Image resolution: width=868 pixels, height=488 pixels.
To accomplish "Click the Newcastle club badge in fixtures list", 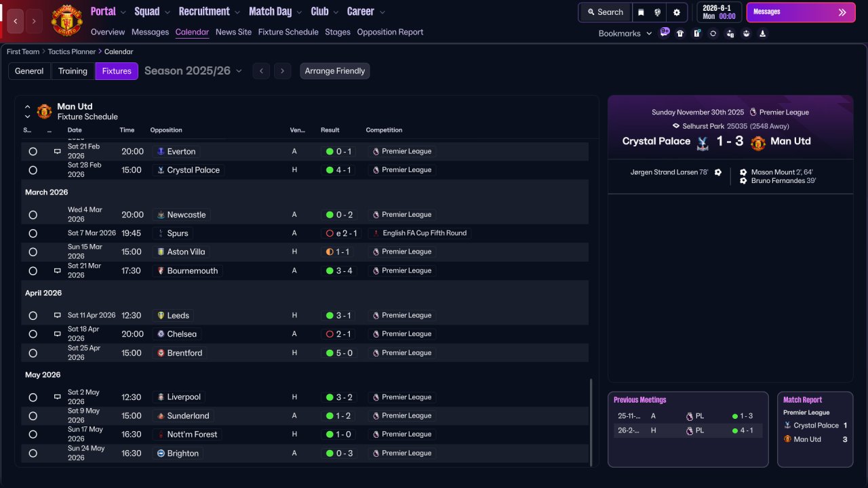I will coord(161,215).
